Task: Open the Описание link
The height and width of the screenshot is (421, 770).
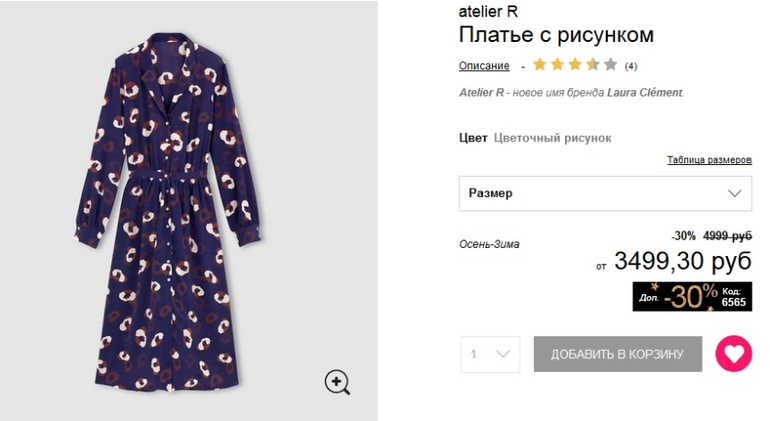Action: pyautogui.click(x=484, y=66)
